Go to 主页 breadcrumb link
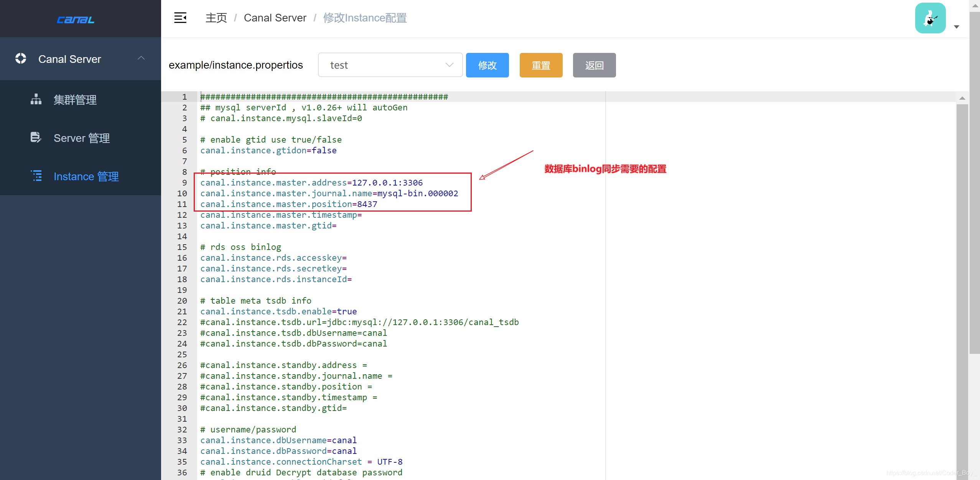The width and height of the screenshot is (980, 480). tap(216, 18)
